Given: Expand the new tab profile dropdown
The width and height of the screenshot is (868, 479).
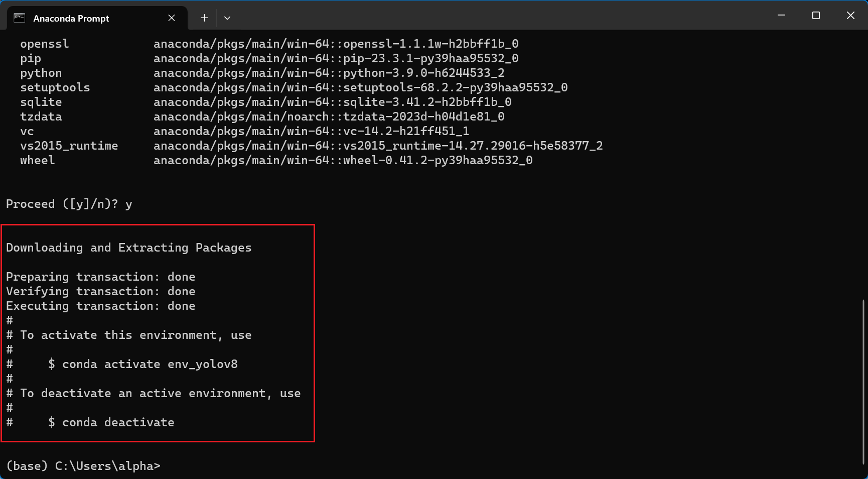Looking at the screenshot, I should 227,18.
